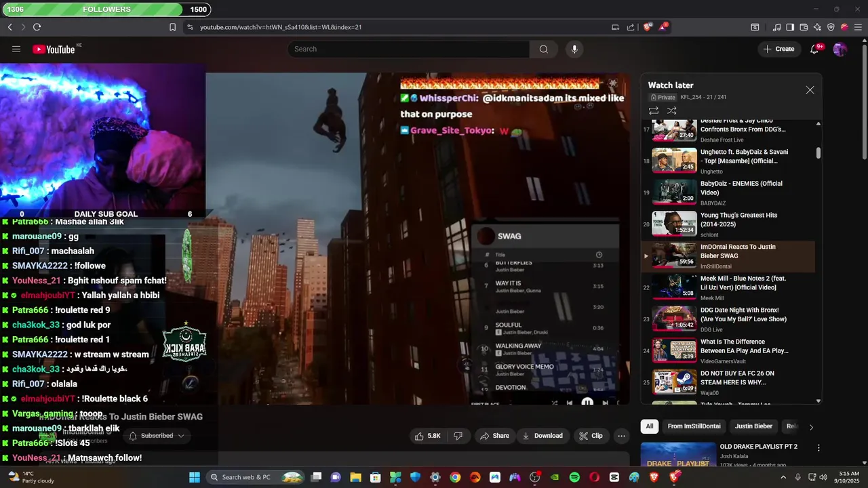
Task: Click the Watch later playlist title
Action: pyautogui.click(x=671, y=85)
